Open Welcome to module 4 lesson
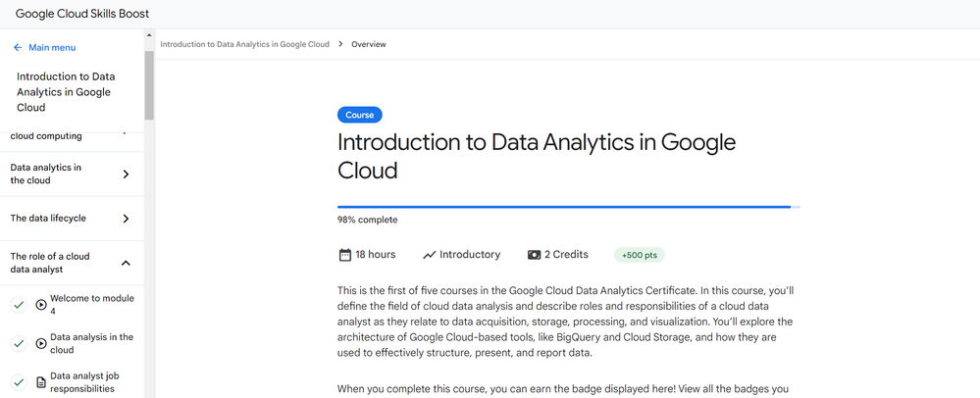980x398 pixels. (92, 305)
